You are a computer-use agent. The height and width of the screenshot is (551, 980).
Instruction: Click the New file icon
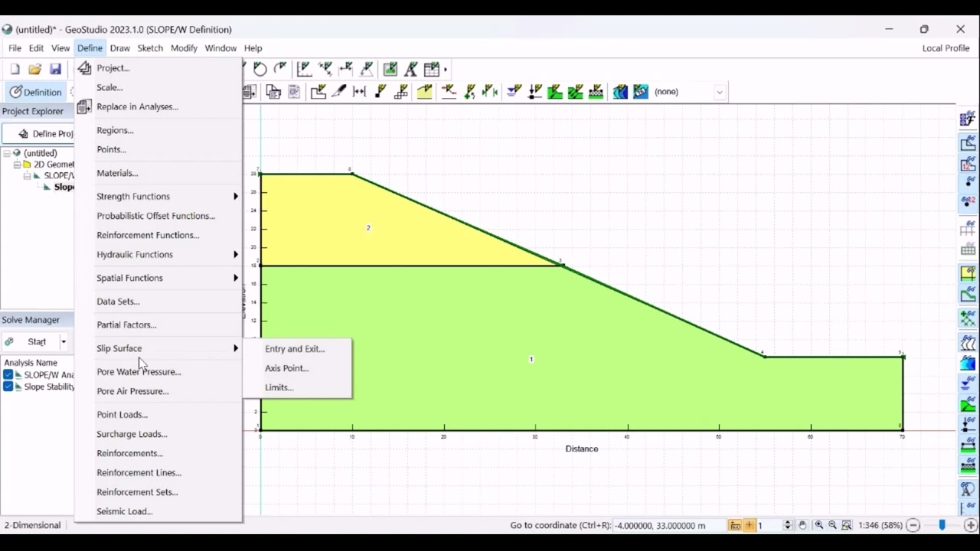point(15,69)
